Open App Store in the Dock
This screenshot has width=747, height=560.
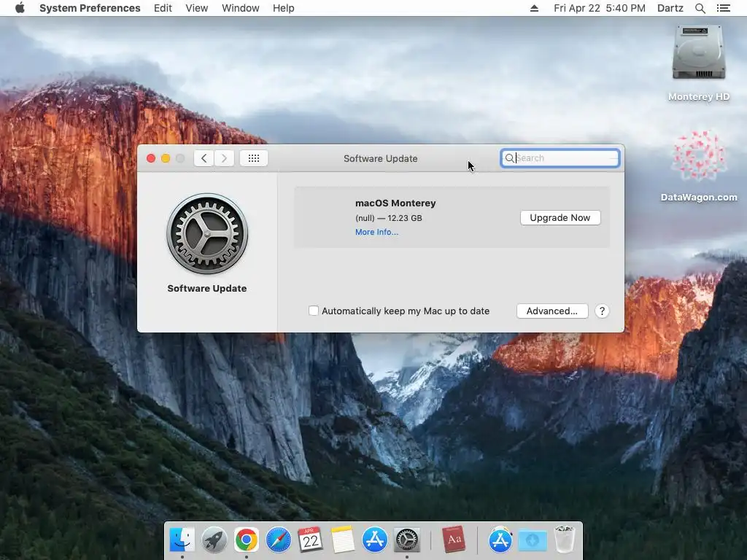point(374,540)
